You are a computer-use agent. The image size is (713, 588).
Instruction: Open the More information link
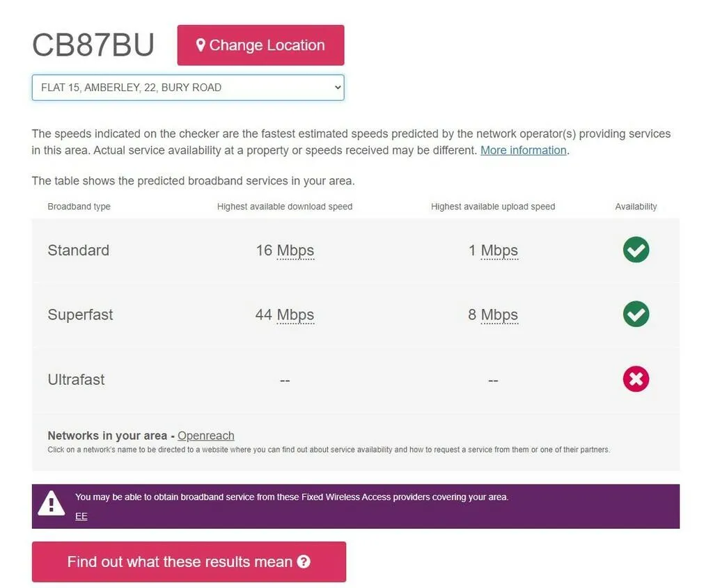point(523,150)
